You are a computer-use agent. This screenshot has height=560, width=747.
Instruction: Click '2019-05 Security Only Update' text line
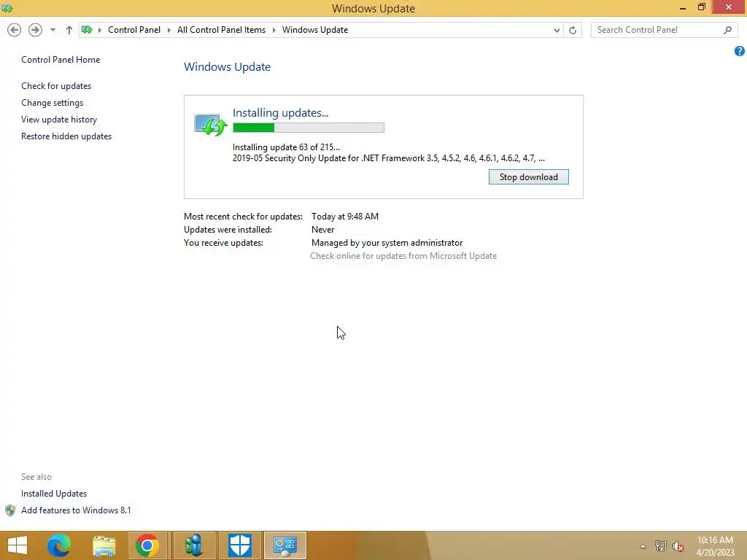tap(388, 158)
